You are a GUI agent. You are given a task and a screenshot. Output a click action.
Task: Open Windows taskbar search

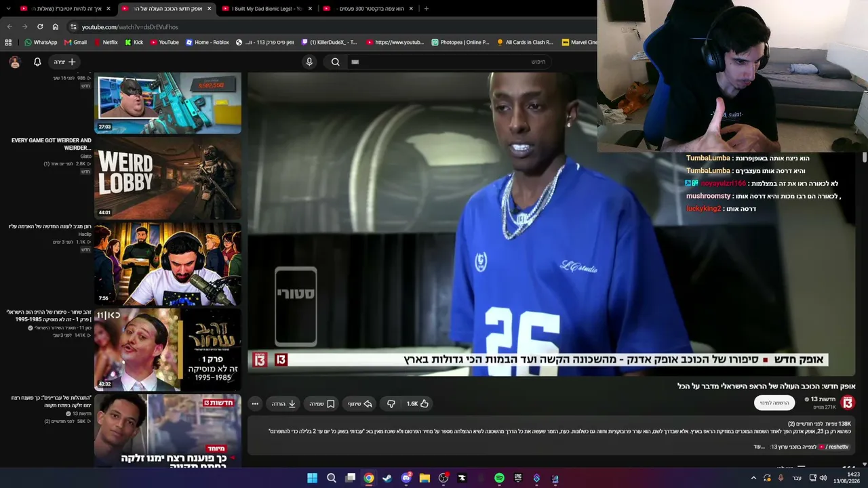click(x=331, y=478)
